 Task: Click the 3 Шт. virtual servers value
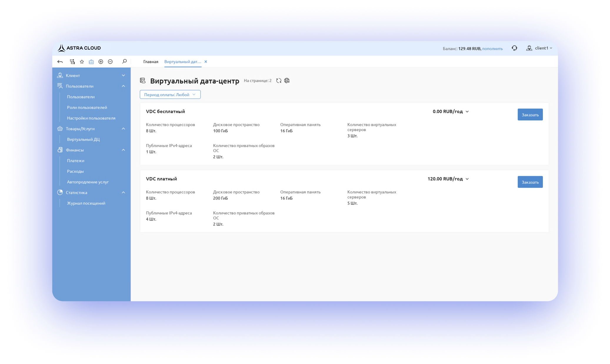point(352,136)
